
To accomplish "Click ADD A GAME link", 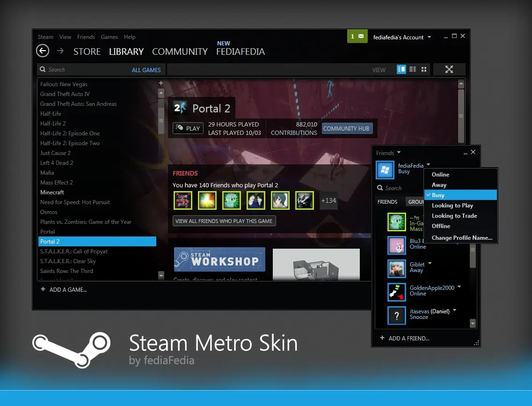I will [x=68, y=289].
